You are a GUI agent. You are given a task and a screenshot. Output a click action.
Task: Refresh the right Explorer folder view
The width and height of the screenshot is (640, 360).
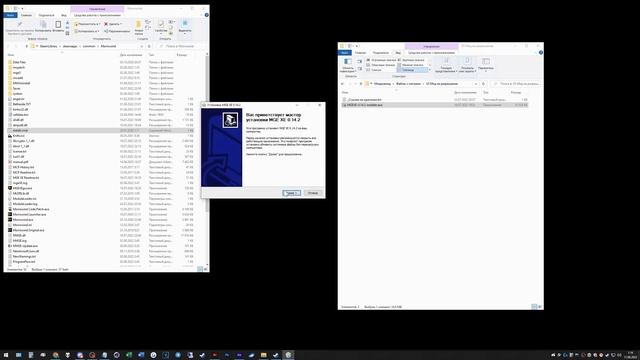tap(483, 84)
